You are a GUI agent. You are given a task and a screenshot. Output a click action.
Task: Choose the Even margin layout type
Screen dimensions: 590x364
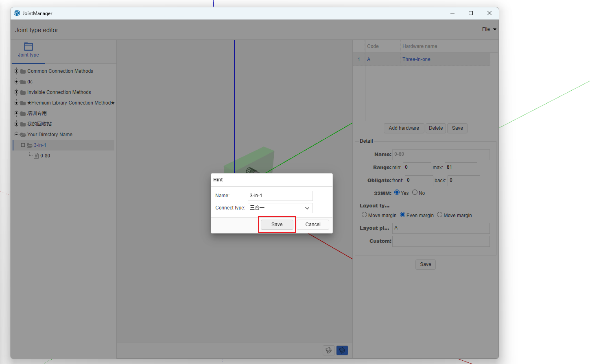(403, 215)
